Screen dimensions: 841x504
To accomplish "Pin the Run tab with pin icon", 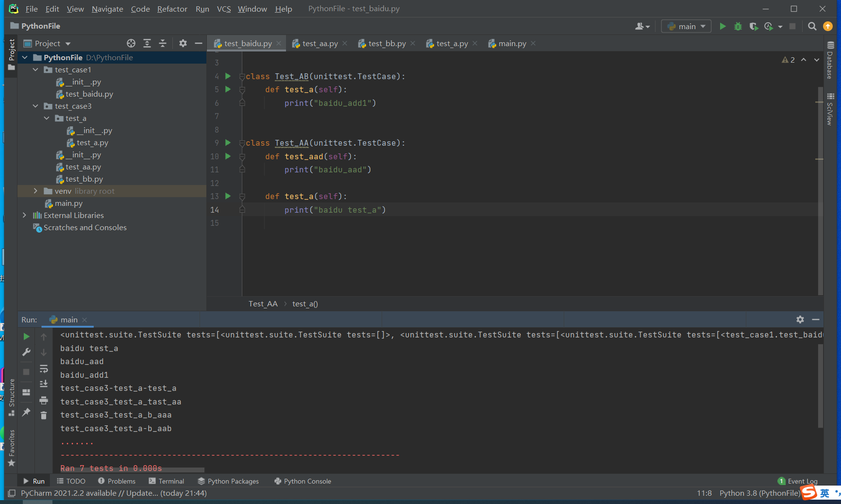I will 27,412.
